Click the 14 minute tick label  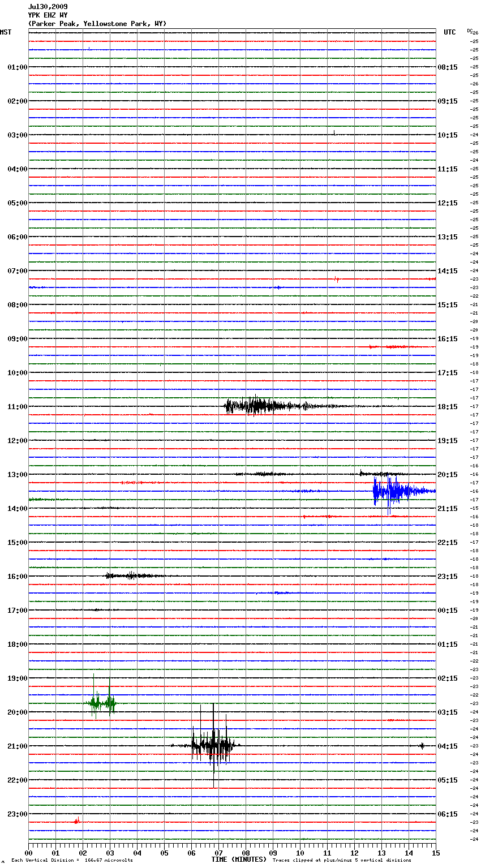point(409,853)
